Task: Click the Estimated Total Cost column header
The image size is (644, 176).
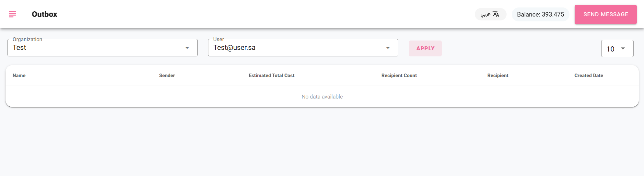Action: 272,76
